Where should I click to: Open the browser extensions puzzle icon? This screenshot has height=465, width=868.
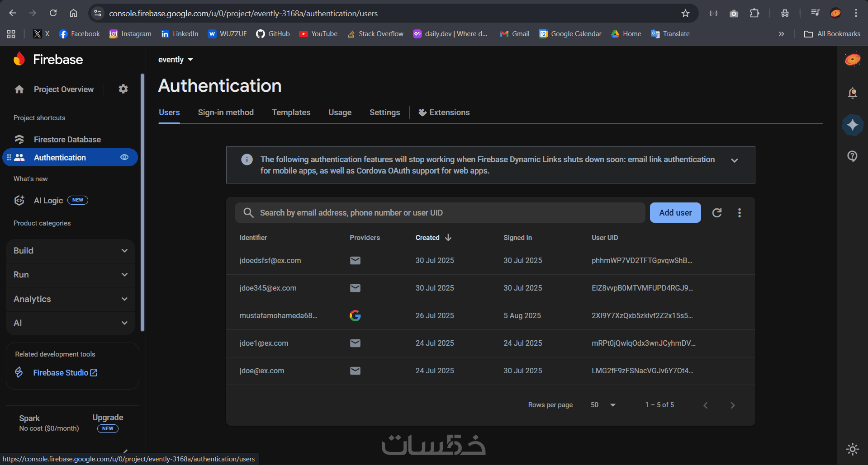pyautogui.click(x=754, y=13)
